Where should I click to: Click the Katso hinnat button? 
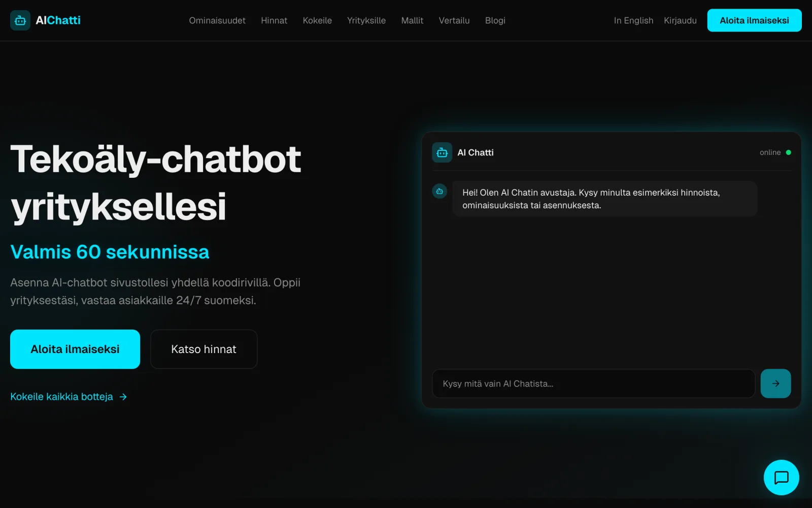pyautogui.click(x=204, y=349)
